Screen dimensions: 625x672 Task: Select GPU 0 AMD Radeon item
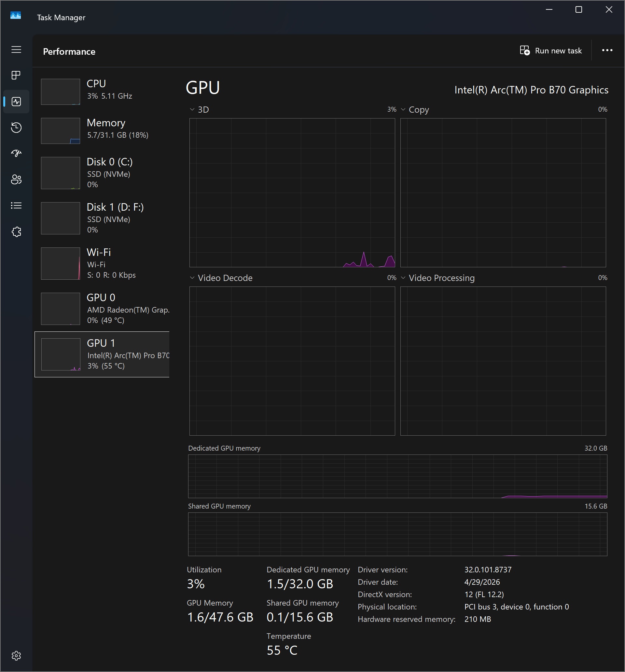[102, 309]
